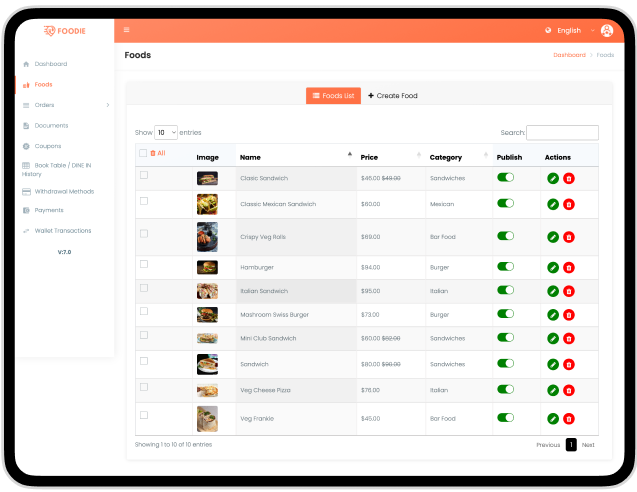Open Coupons from the sidebar
This screenshot has height=492, width=637.
click(x=48, y=146)
